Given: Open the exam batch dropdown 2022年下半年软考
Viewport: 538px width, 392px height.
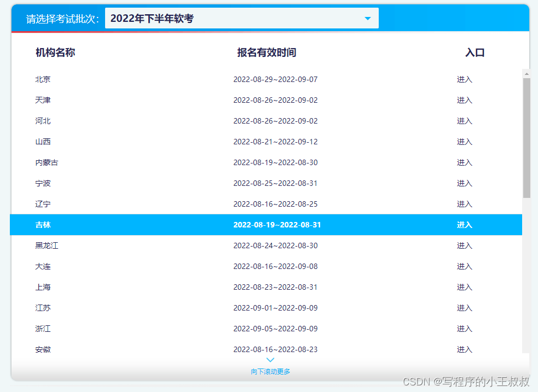Looking at the screenshot, I should [x=241, y=18].
